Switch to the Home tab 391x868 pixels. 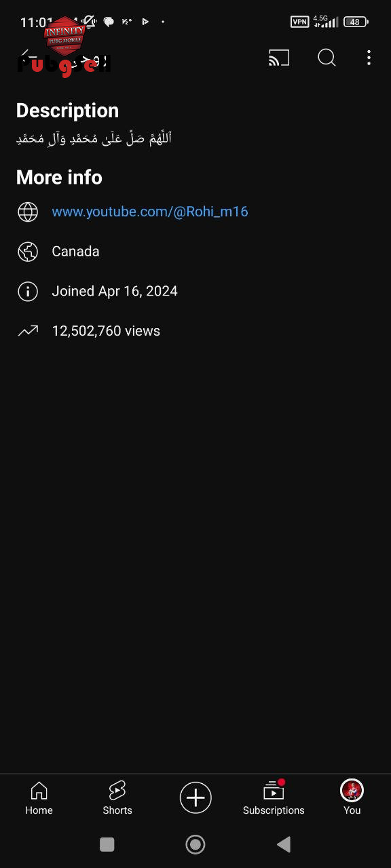[39, 797]
